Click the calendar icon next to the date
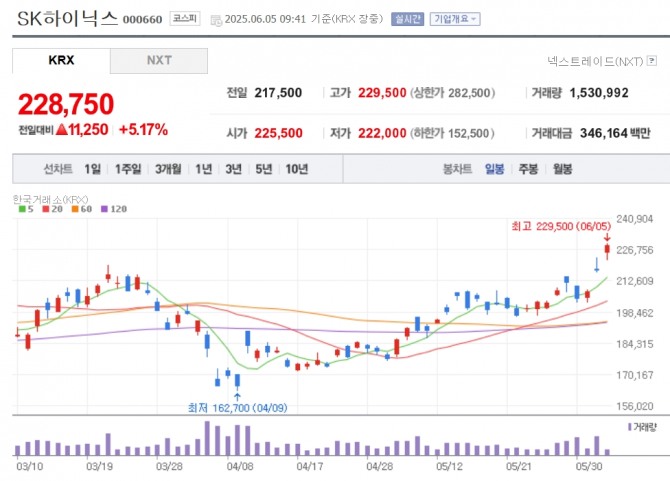Viewport: 670px width, 481px height. pyautogui.click(x=216, y=19)
